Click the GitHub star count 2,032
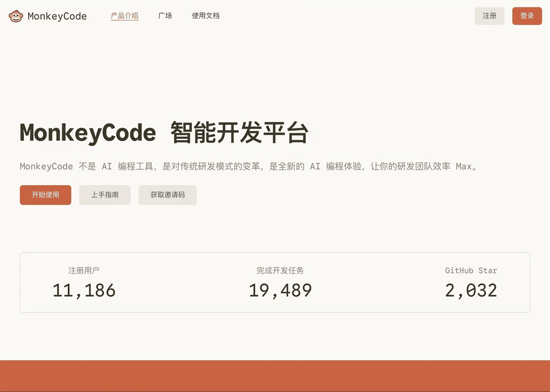550x392 pixels. coord(471,289)
